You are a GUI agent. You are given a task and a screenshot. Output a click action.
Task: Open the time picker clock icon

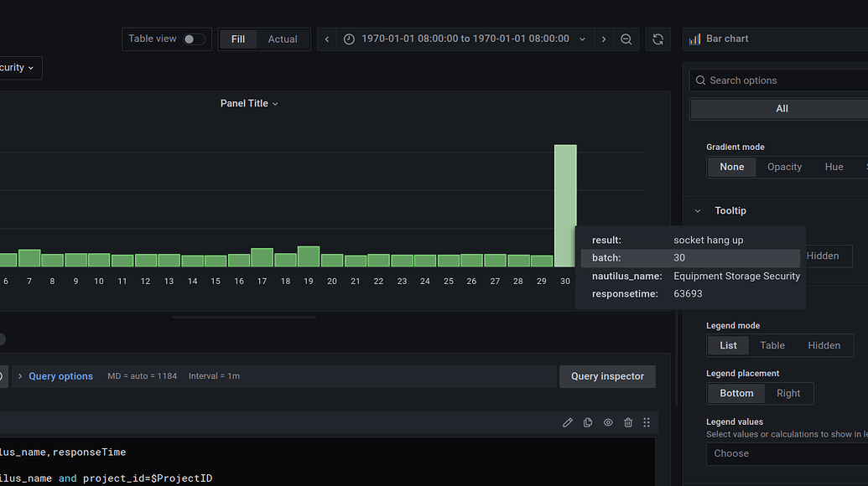click(x=349, y=39)
